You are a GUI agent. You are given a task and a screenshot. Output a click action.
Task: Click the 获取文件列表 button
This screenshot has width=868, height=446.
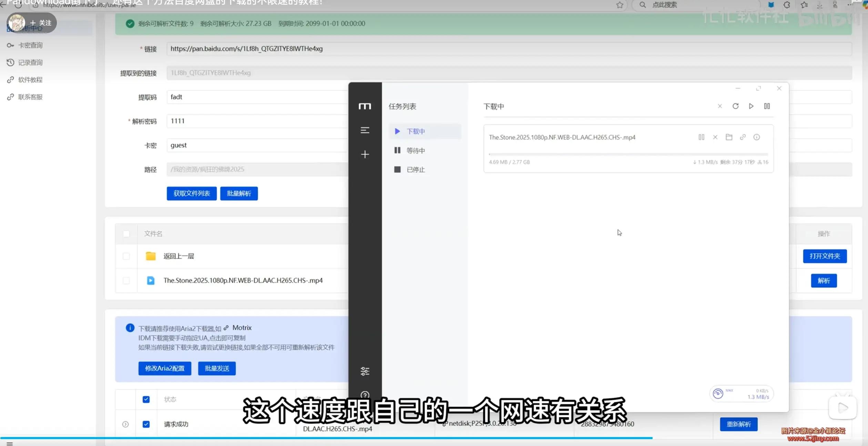pos(192,194)
